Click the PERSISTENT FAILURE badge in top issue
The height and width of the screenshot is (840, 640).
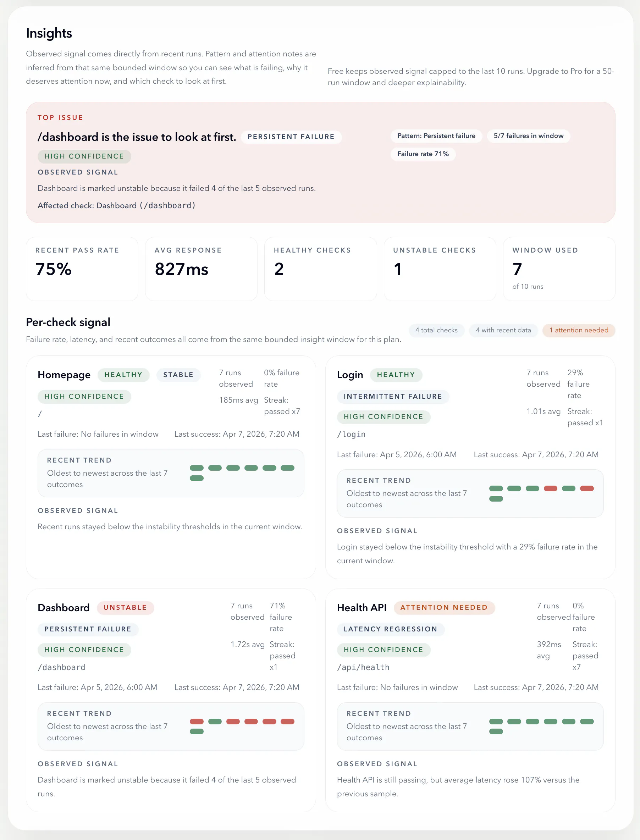pyautogui.click(x=291, y=137)
